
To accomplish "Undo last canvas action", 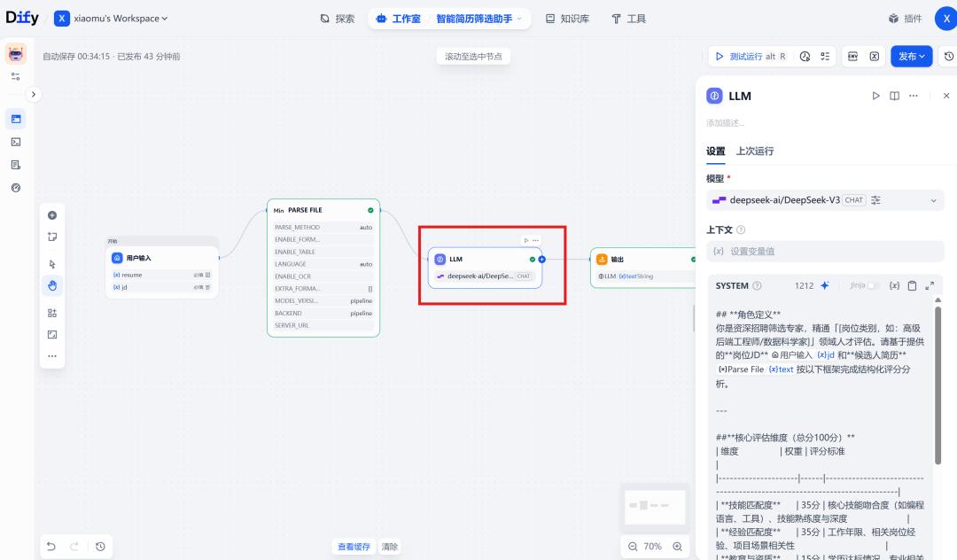I will tap(51, 547).
